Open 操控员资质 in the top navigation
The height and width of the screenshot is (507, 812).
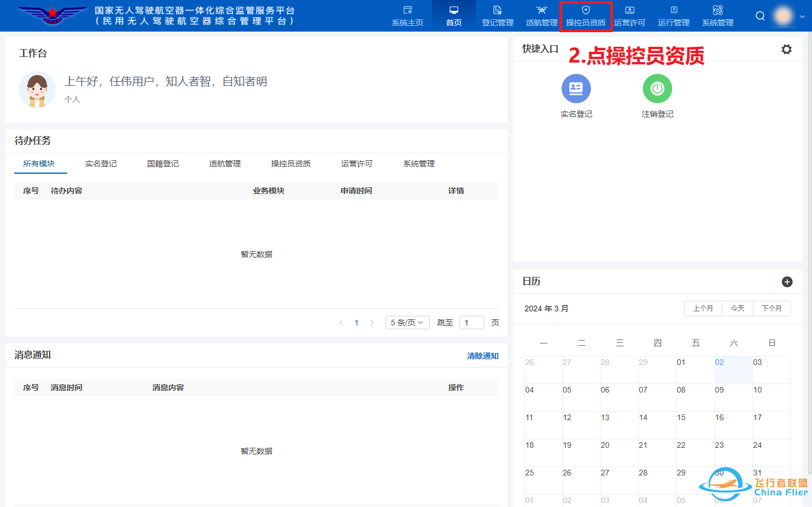(585, 16)
